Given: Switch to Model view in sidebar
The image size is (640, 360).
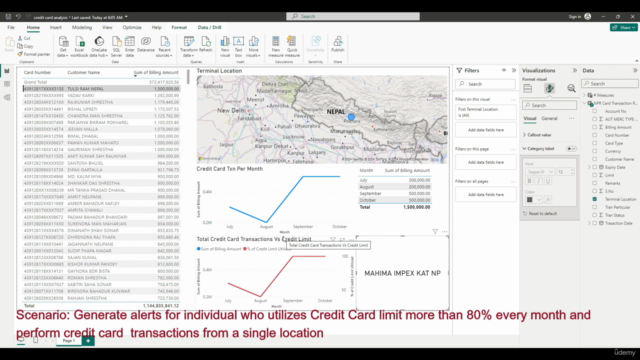Looking at the screenshot, I should pyautogui.click(x=7, y=97).
